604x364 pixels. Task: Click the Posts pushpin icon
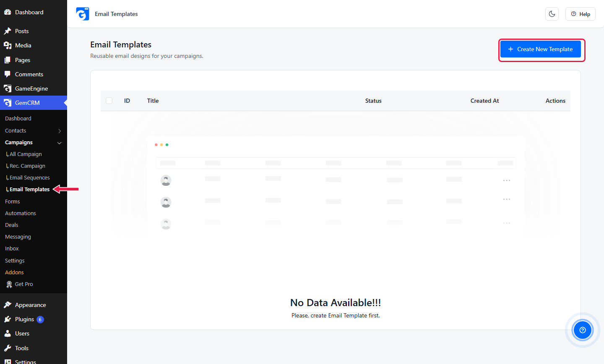(x=8, y=31)
